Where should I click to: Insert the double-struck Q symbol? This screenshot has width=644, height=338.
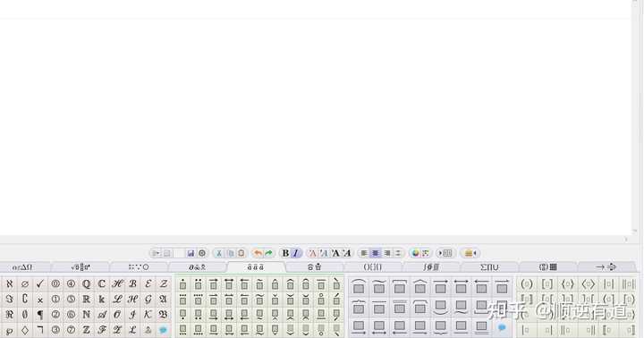click(x=86, y=283)
